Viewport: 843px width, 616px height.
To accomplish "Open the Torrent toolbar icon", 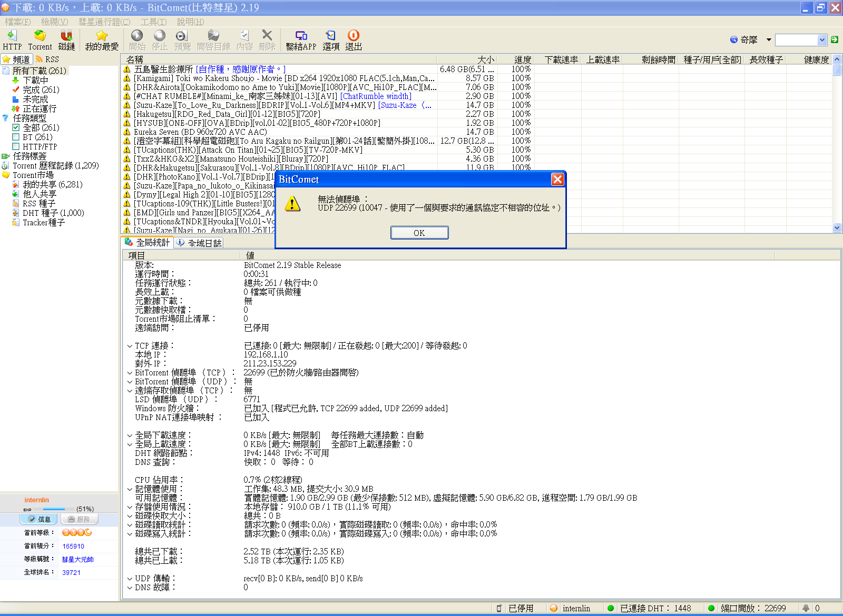I will pos(40,36).
